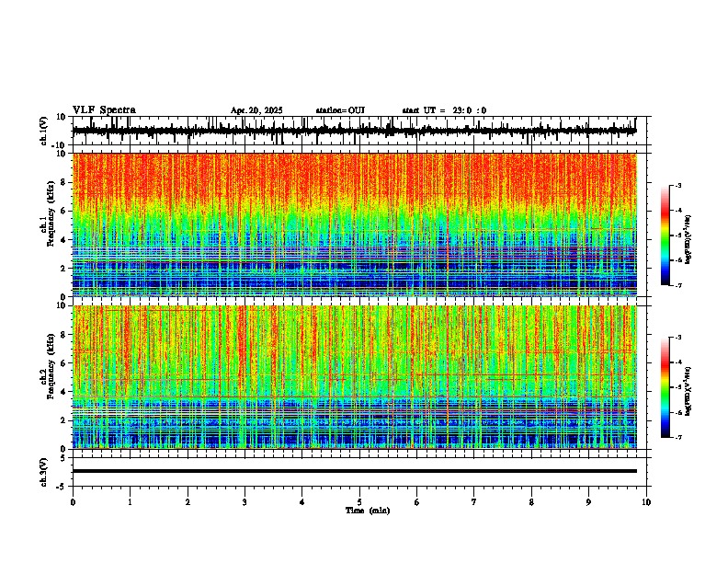
Task: Click the time axis tick label "9"
Action: [x=588, y=502]
